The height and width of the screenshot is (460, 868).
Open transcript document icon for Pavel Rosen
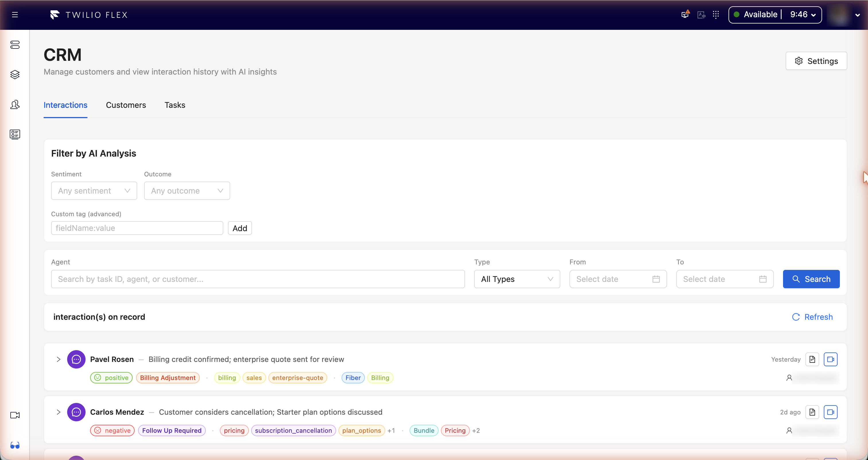(812, 359)
